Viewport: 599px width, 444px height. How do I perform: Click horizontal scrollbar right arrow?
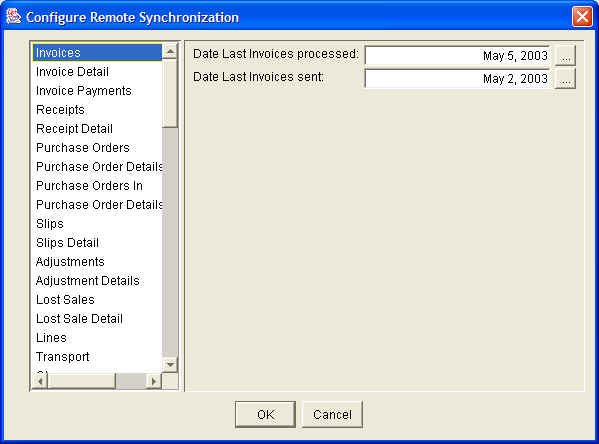point(154,381)
